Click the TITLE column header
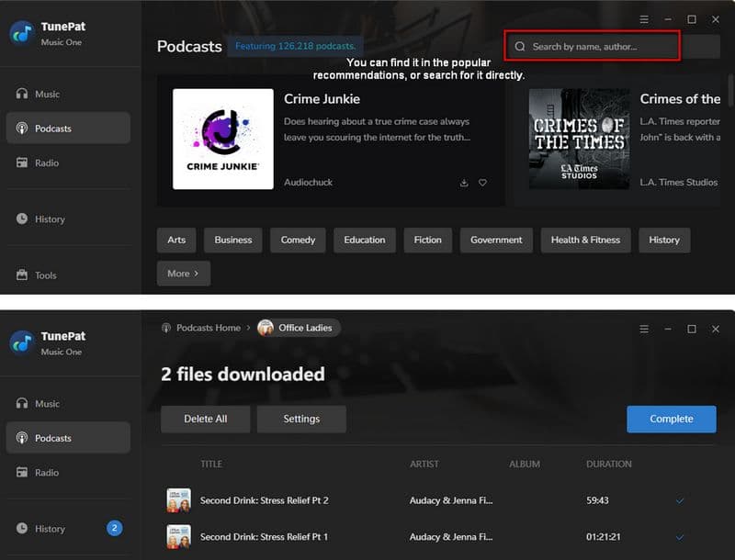 [211, 464]
